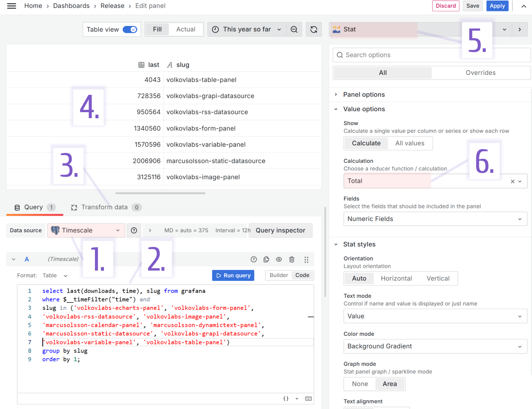Switch to Transform data tab
Screen dimensions: 532x409
pos(106,207)
